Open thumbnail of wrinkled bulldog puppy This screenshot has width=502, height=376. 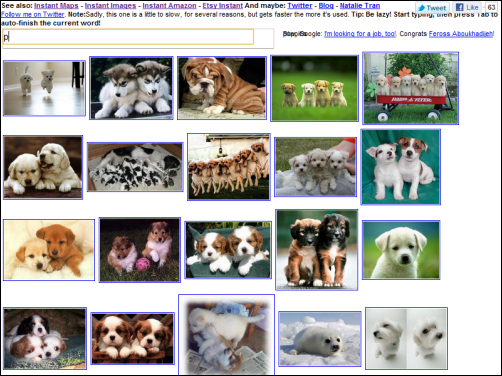tap(222, 88)
